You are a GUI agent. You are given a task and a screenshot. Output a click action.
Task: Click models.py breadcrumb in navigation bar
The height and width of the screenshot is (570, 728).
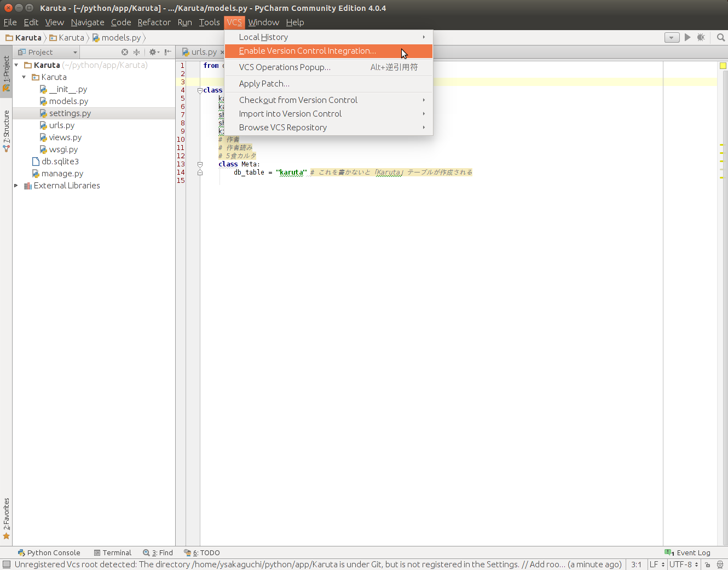coord(117,38)
